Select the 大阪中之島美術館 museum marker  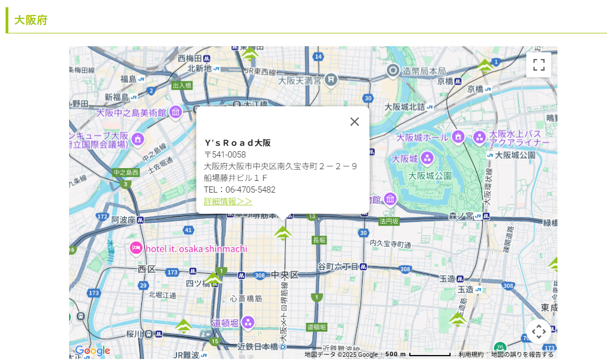tap(176, 112)
